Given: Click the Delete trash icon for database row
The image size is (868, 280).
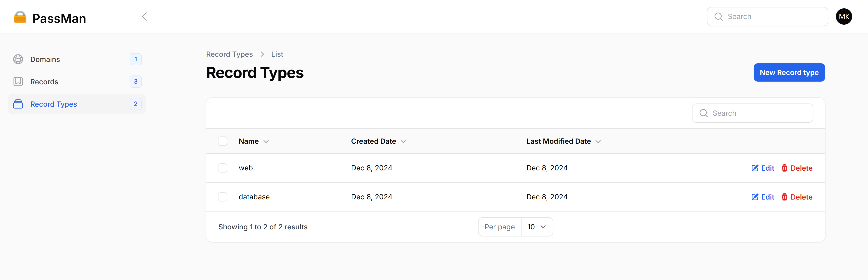Looking at the screenshot, I should pyautogui.click(x=785, y=197).
